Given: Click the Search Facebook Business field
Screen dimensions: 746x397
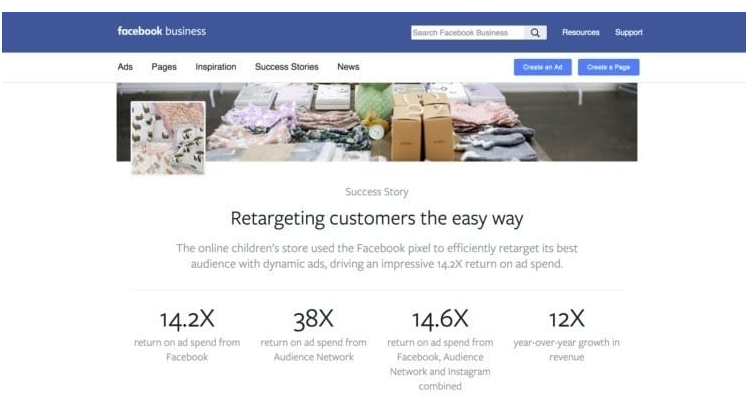Looking at the screenshot, I should point(468,32).
